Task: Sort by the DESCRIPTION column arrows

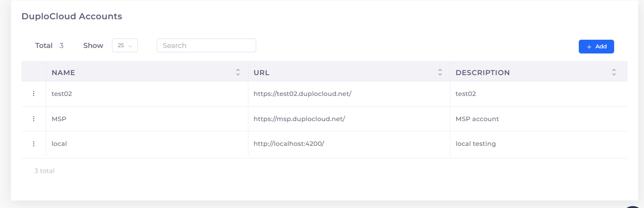Action: tap(614, 72)
